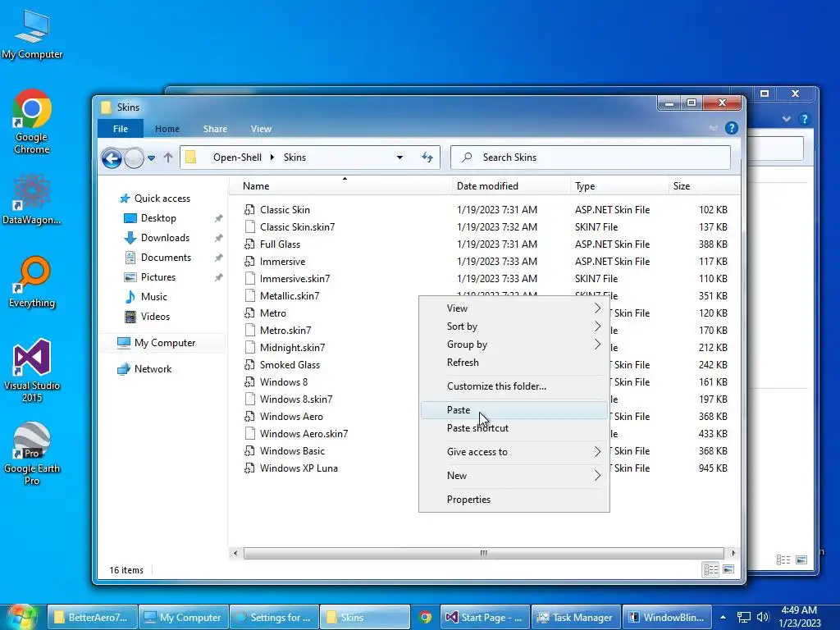Image resolution: width=840 pixels, height=630 pixels.
Task: Go up one folder level arrow
Action: 168,157
